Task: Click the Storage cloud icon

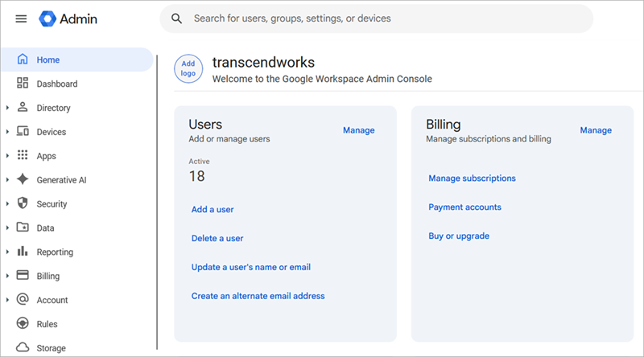Action: (23, 347)
